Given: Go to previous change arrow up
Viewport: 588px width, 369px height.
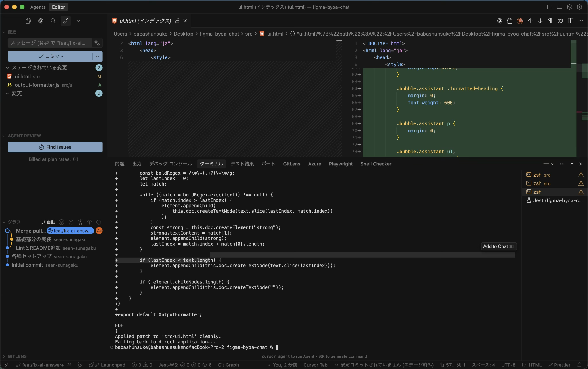Looking at the screenshot, I should click(530, 21).
